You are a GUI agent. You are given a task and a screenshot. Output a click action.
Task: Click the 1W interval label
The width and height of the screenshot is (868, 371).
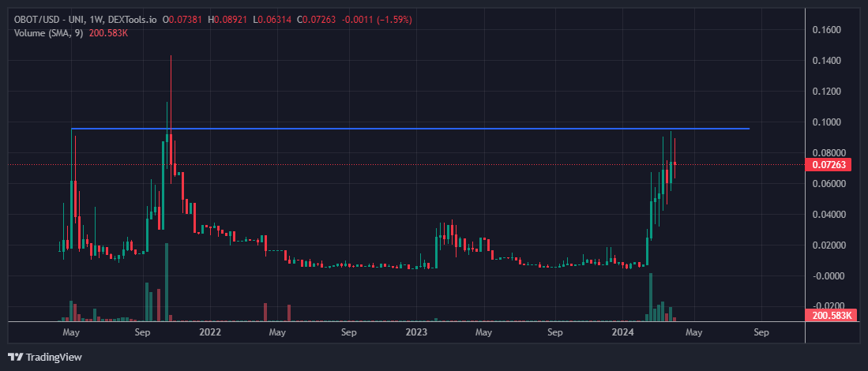(x=96, y=20)
